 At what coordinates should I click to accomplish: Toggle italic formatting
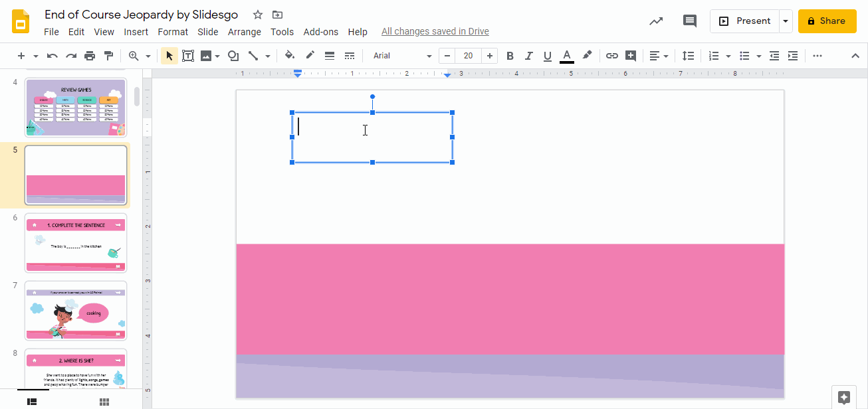coord(528,55)
